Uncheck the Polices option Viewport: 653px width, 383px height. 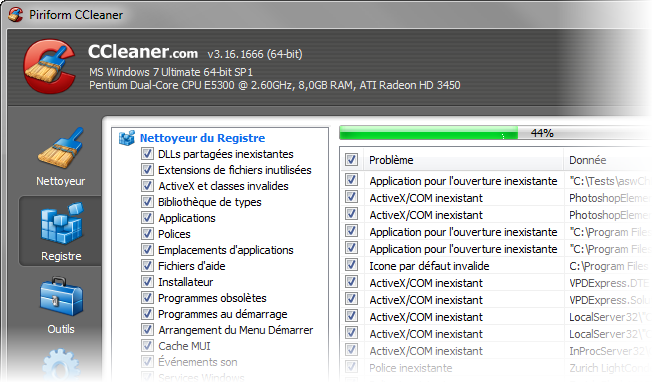pos(147,234)
